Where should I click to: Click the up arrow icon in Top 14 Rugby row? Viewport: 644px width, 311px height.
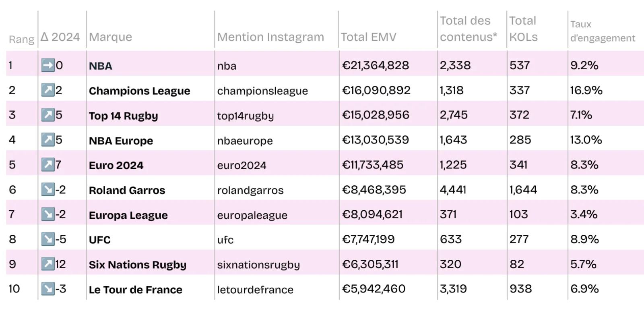click(x=48, y=115)
